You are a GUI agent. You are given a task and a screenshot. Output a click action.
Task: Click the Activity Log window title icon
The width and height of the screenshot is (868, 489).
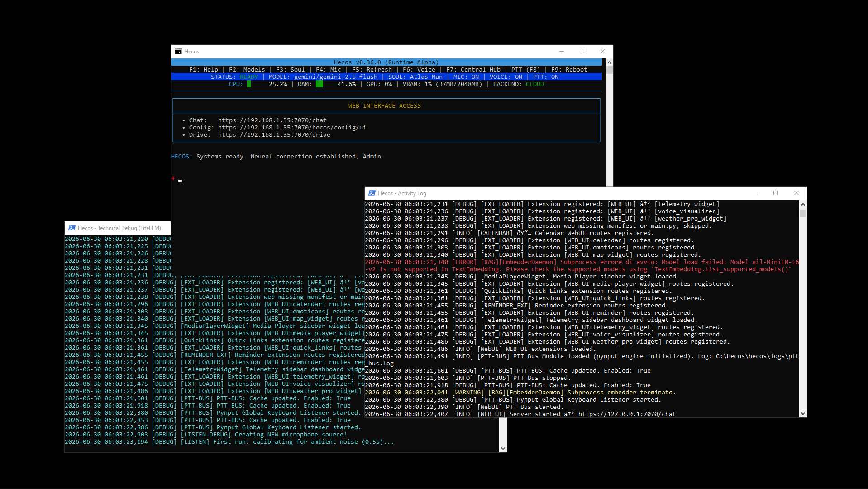pos(372,193)
